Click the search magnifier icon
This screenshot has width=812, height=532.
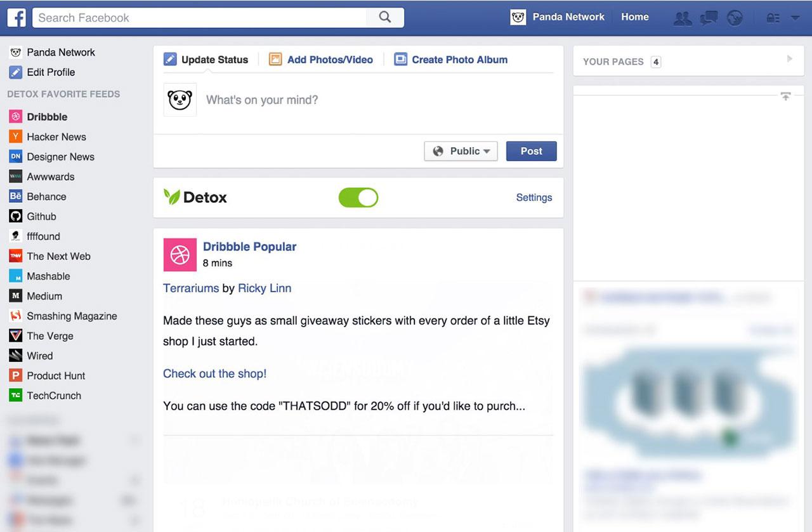pyautogui.click(x=385, y=17)
